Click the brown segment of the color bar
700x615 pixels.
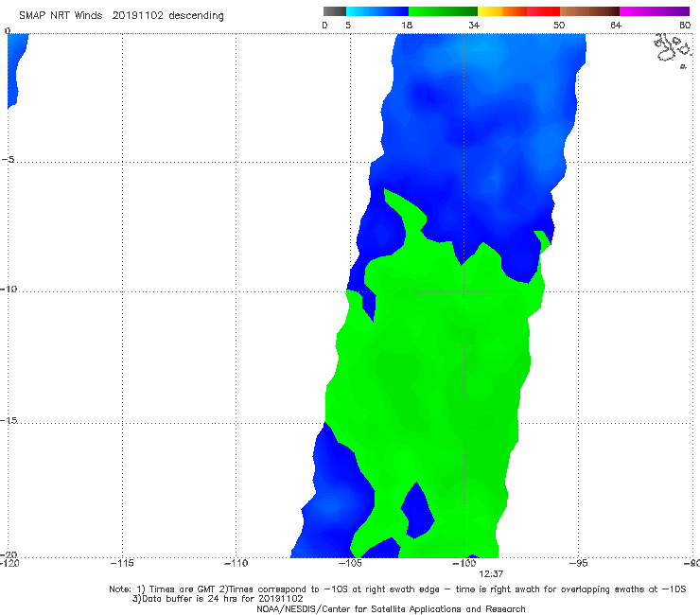(x=589, y=11)
